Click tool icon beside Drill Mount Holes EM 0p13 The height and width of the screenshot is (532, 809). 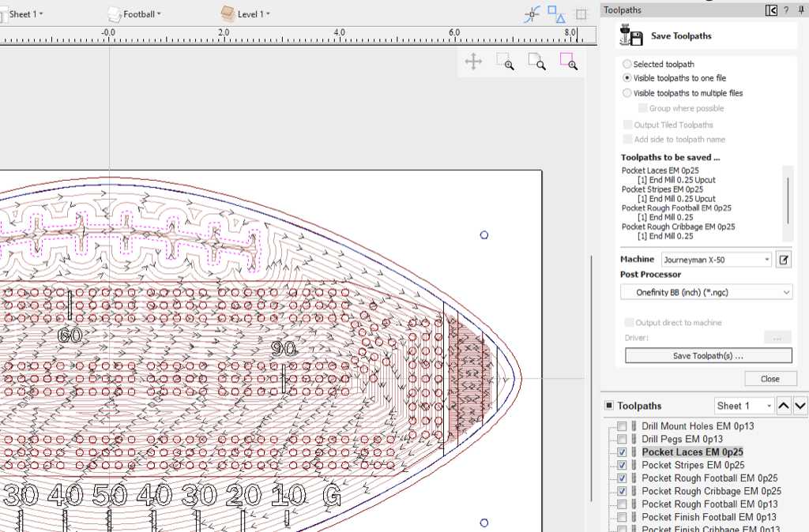pos(634,426)
